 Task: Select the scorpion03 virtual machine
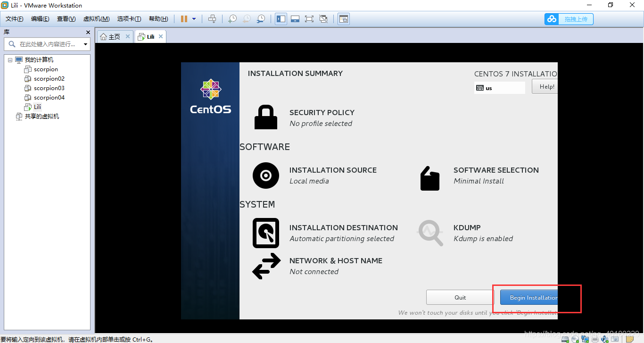tap(49, 88)
